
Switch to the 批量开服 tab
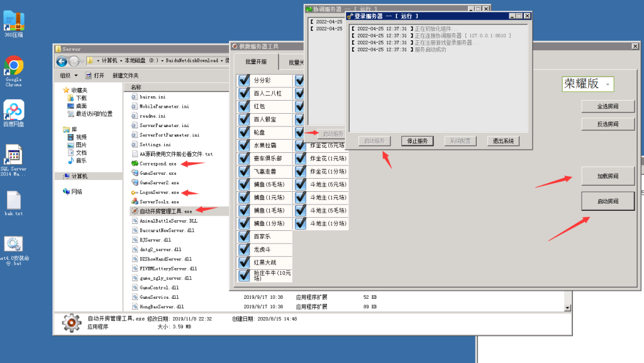tap(255, 62)
